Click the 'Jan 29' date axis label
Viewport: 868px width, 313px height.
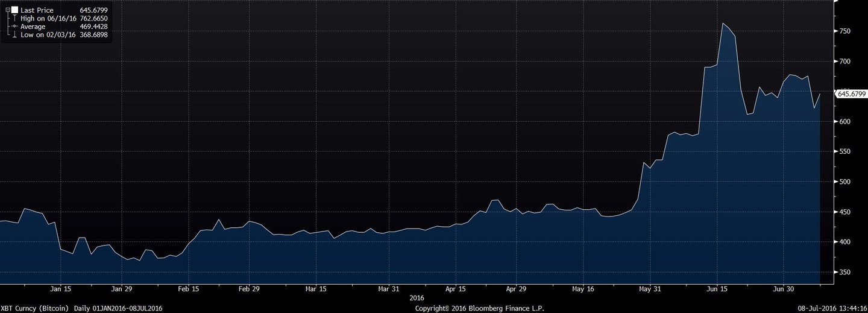click(x=121, y=289)
